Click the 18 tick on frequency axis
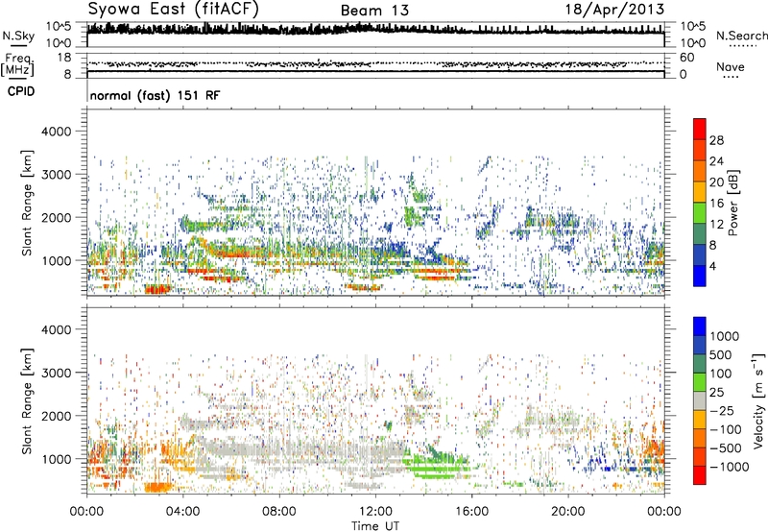 point(64,58)
